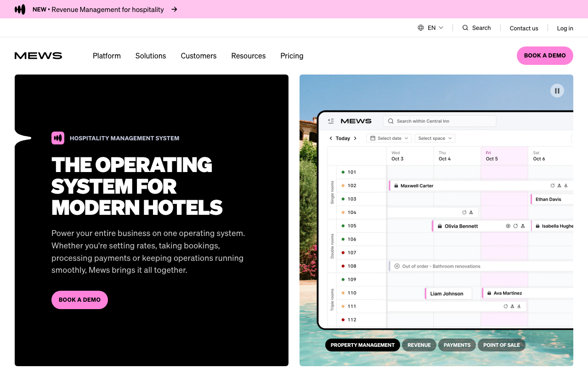588x368 pixels.
Task: Open the Olivia Bennett reservation
Action: click(x=481, y=226)
